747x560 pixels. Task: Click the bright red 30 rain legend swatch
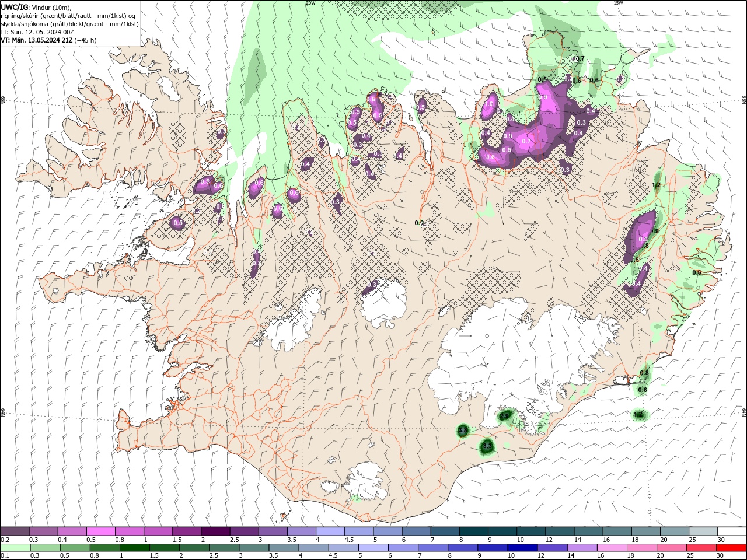[x=731, y=548]
